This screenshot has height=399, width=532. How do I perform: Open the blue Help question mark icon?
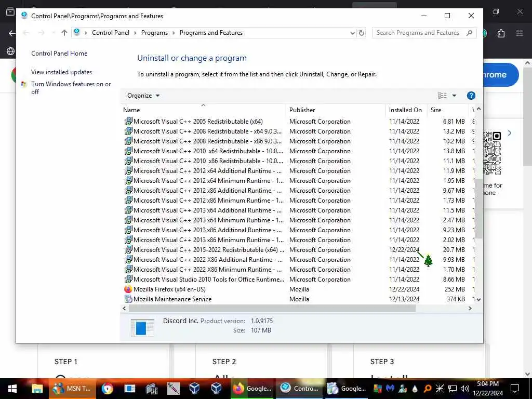471,96
